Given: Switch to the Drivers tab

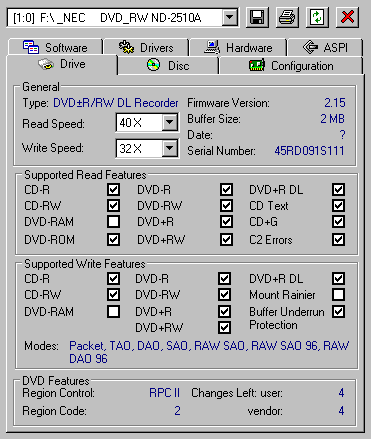Looking at the screenshot, I should coord(146,47).
